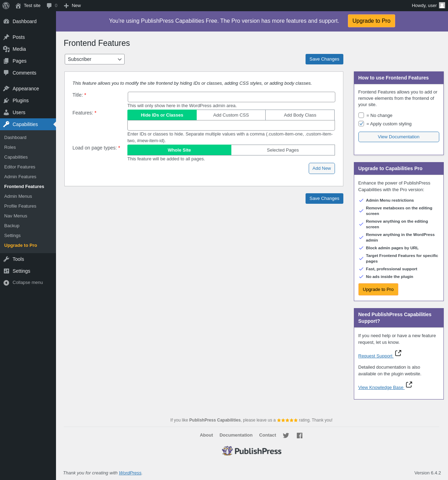Image resolution: width=448 pixels, height=480 pixels.
Task: Open the Subscriber role dropdown
Action: pos(94,59)
